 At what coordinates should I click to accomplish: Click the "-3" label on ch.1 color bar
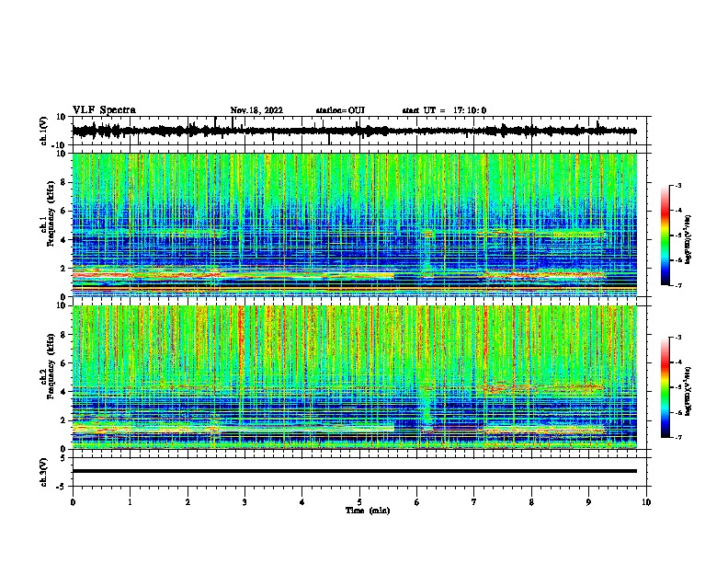677,185
